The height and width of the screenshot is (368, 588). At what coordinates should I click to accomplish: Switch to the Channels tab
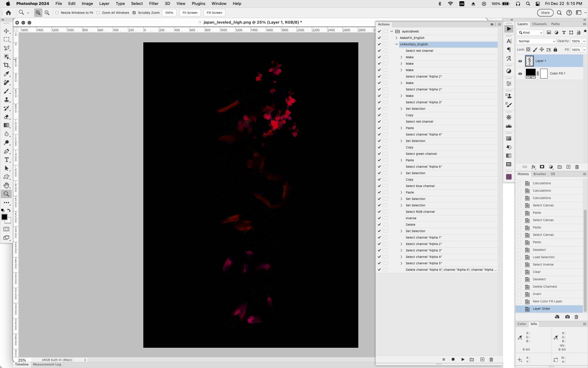click(x=539, y=24)
